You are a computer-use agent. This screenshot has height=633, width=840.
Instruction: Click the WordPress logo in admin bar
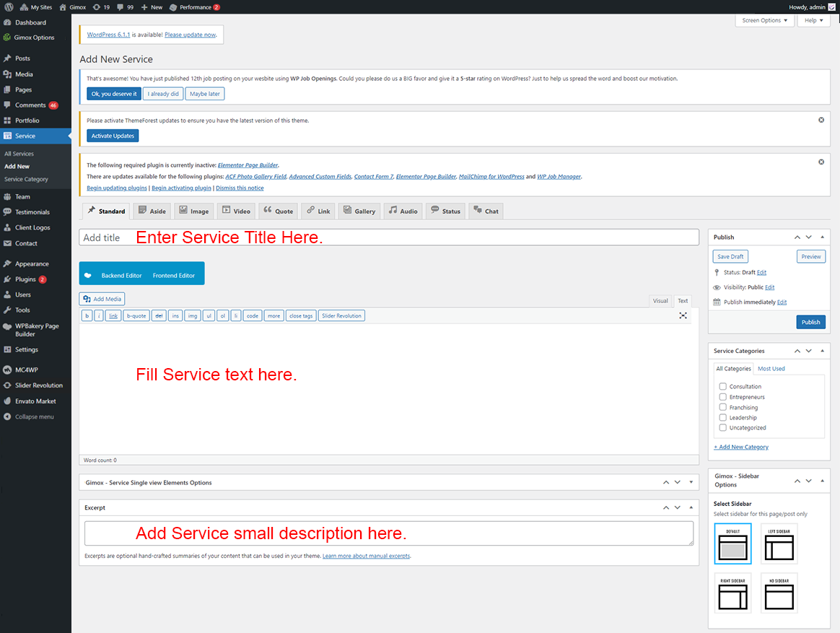(9, 7)
